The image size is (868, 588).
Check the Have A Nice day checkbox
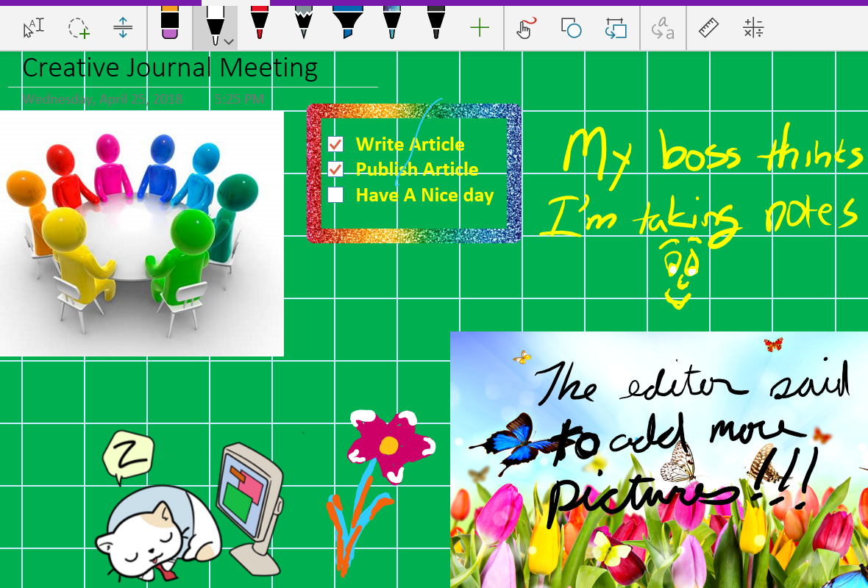[x=335, y=195]
